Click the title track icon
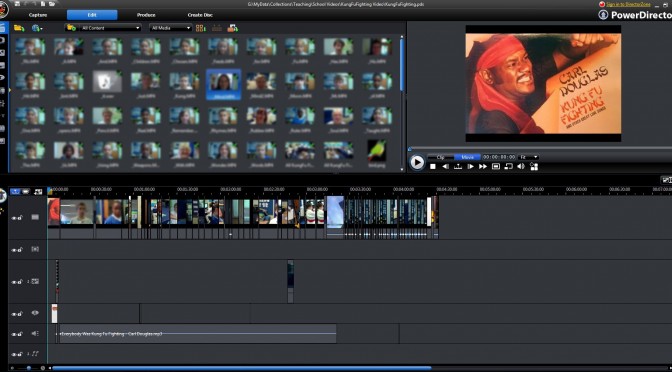The height and width of the screenshot is (372, 672). (x=35, y=313)
